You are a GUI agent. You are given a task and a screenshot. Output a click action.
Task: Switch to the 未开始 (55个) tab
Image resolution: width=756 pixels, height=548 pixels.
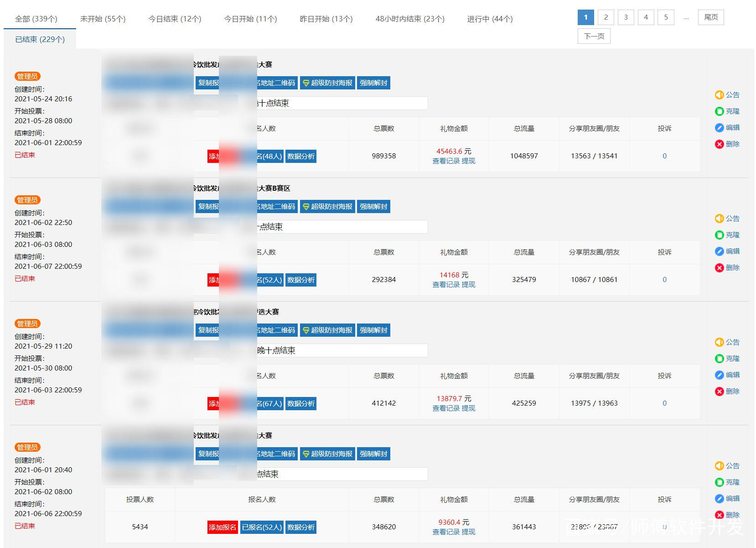[103, 19]
